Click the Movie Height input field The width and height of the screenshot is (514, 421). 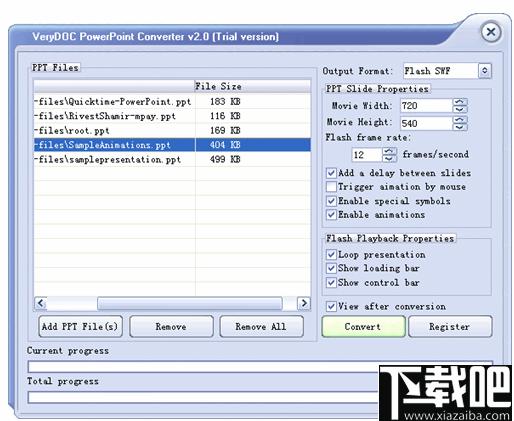point(426,123)
